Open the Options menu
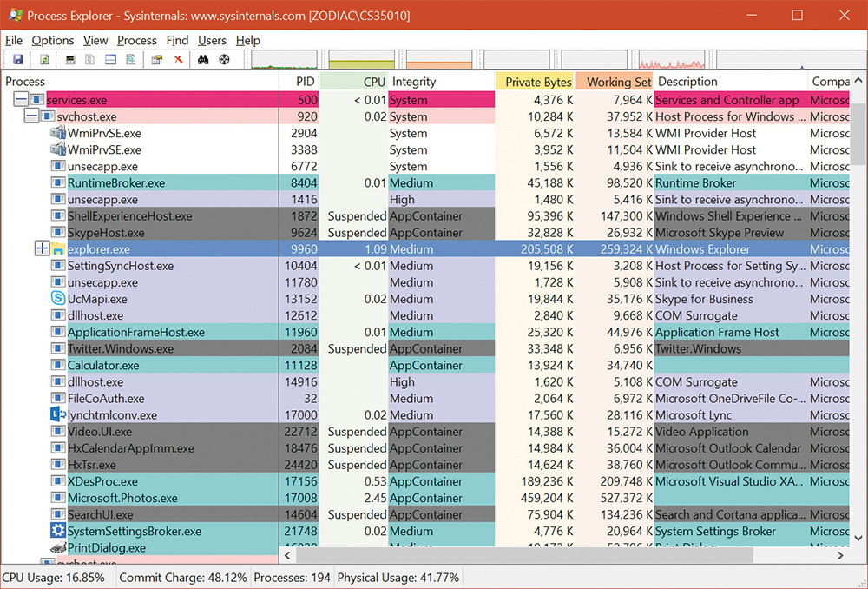The height and width of the screenshot is (589, 868). click(53, 40)
